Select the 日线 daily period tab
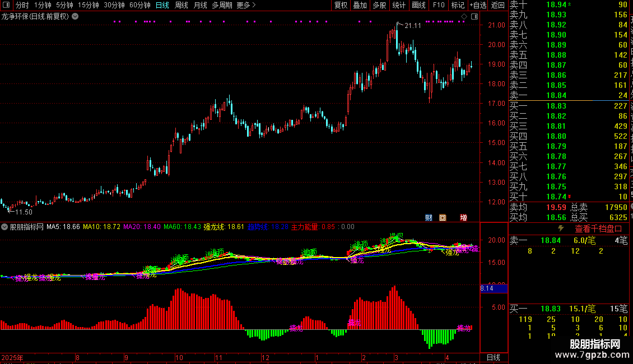The width and height of the screenshot is (633, 364). coord(162,5)
